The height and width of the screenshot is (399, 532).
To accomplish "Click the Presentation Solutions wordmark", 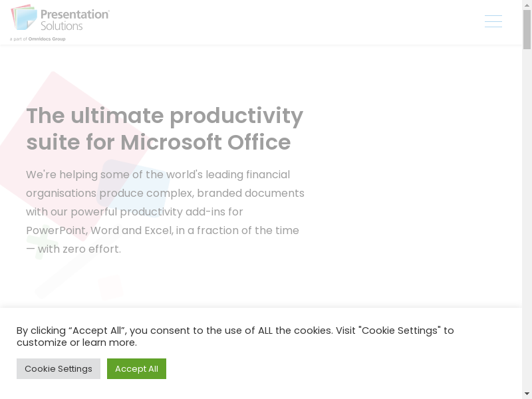I will [x=74, y=19].
